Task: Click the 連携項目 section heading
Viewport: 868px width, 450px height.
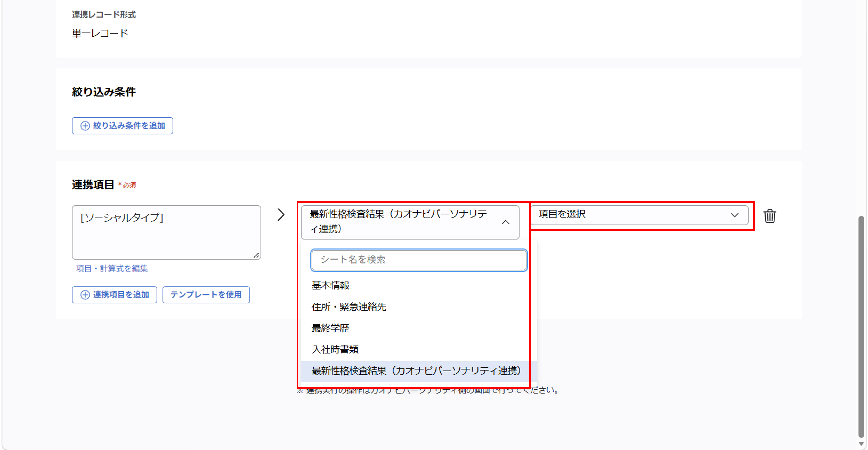Action: (93, 185)
